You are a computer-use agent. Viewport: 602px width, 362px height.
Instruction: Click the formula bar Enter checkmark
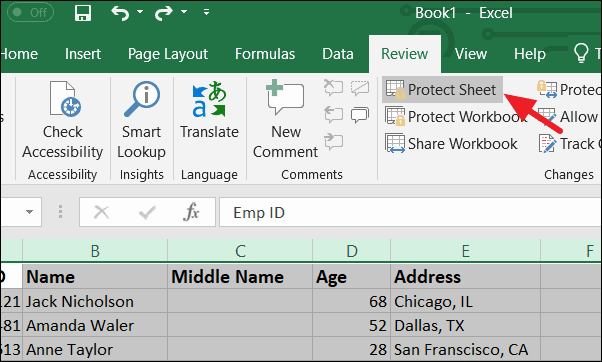[147, 212]
